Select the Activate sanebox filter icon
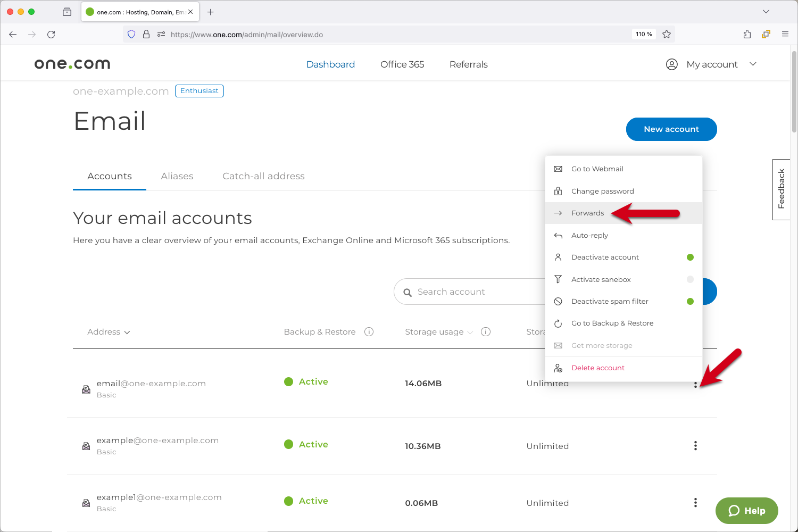The height and width of the screenshot is (532, 798). pos(558,279)
